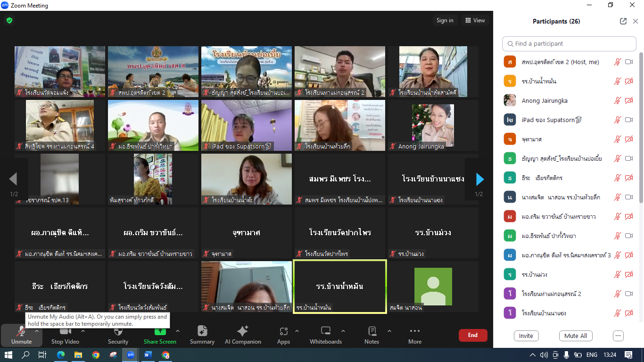
Task: Open the Whiteboards tool
Action: (325, 331)
